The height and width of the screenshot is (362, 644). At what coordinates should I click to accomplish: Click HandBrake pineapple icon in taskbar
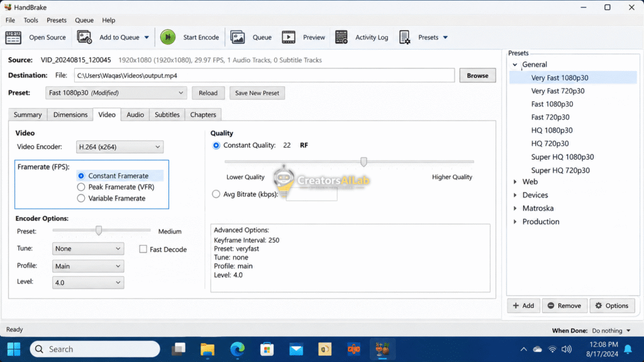(382, 349)
